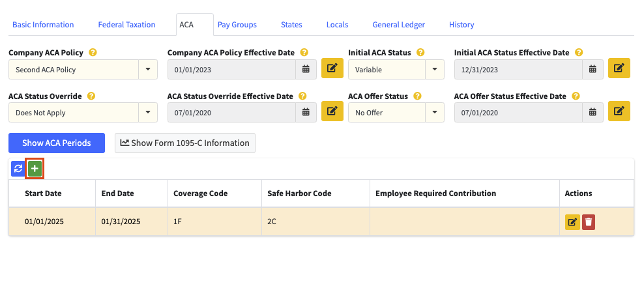Click Show Form 1095-C Information button
The height and width of the screenshot is (288, 644).
[x=185, y=143]
